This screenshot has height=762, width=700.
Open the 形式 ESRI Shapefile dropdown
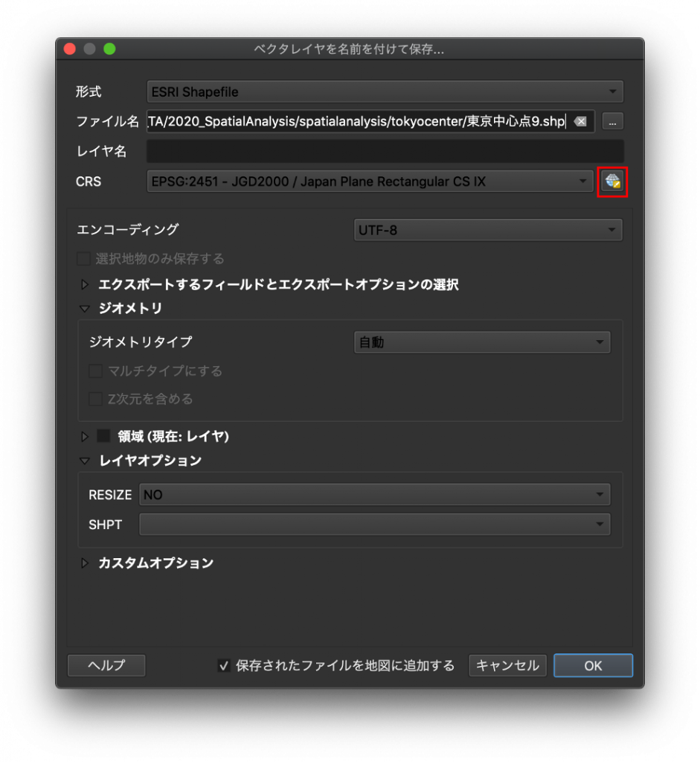[385, 92]
